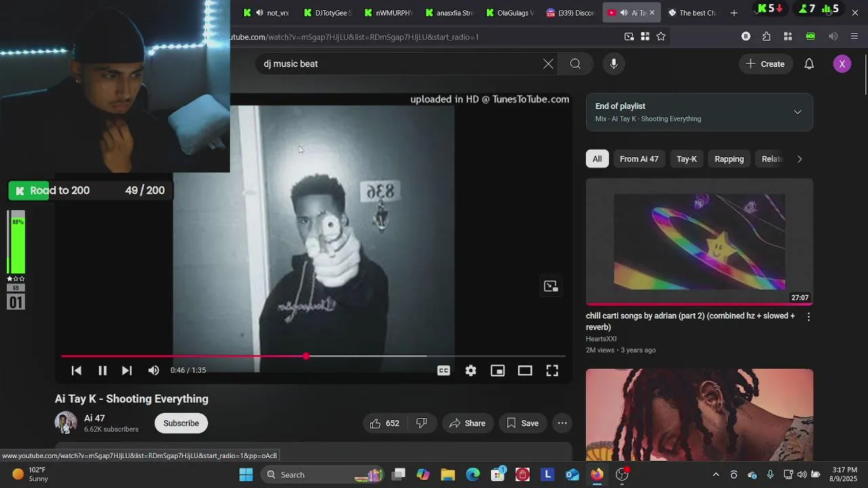Viewport: 868px width, 488px height.
Task: Click the Ai 47 channel name
Action: coord(94,418)
